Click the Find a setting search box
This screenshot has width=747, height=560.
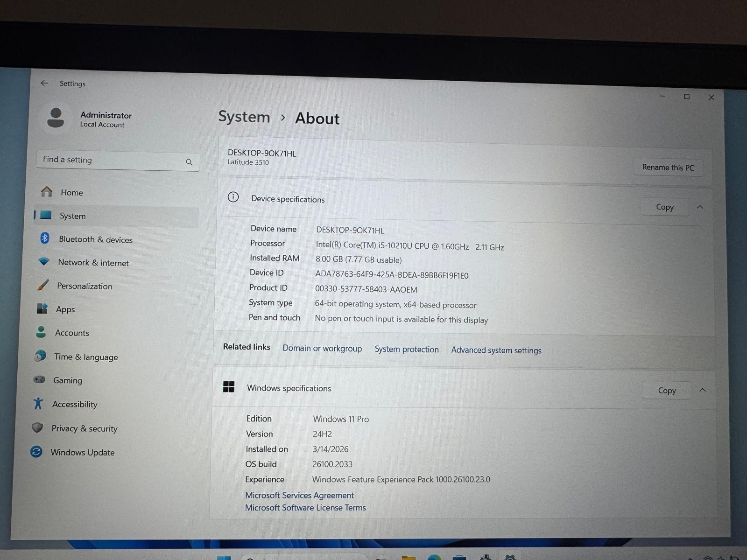[118, 160]
